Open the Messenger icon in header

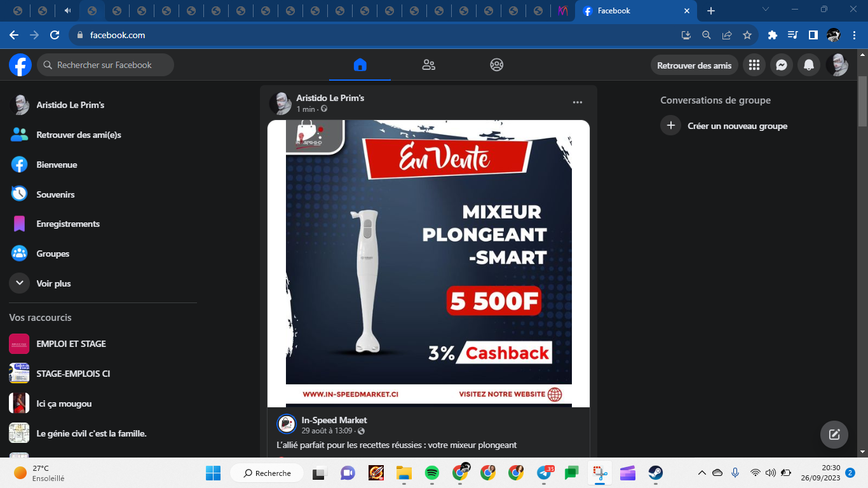[x=782, y=65]
